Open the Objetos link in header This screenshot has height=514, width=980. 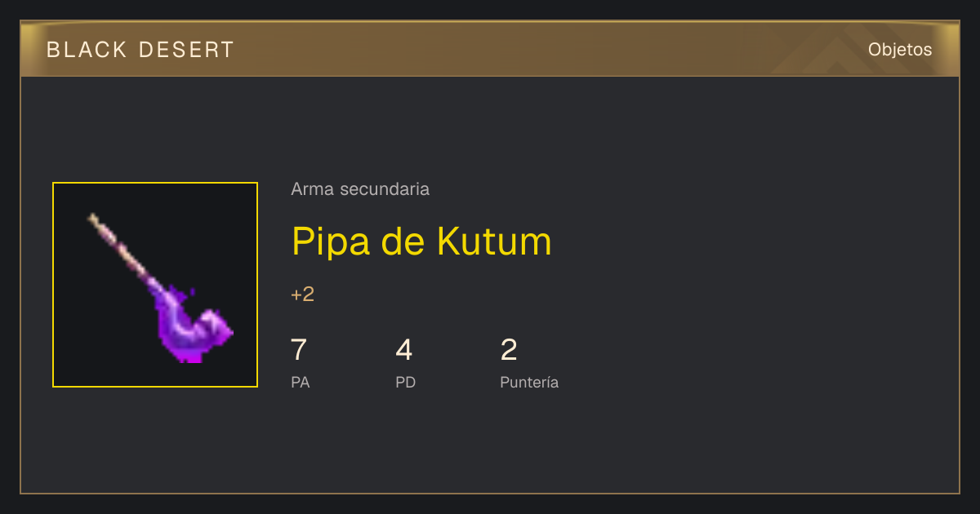click(900, 49)
